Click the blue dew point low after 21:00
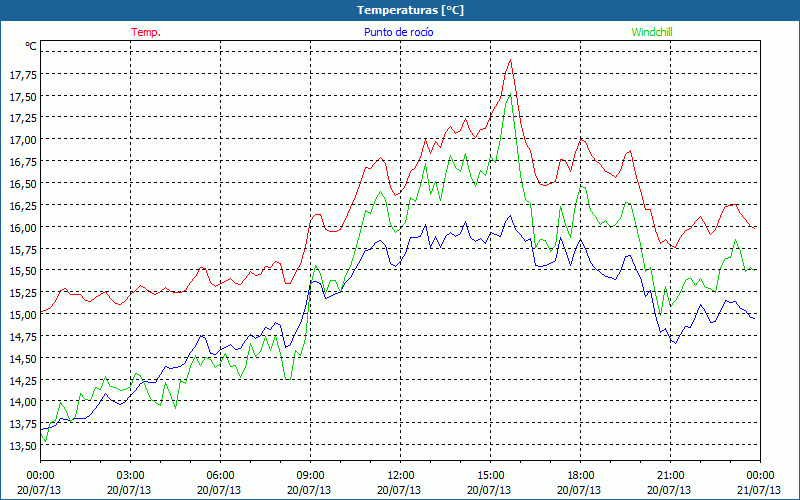 click(x=676, y=343)
